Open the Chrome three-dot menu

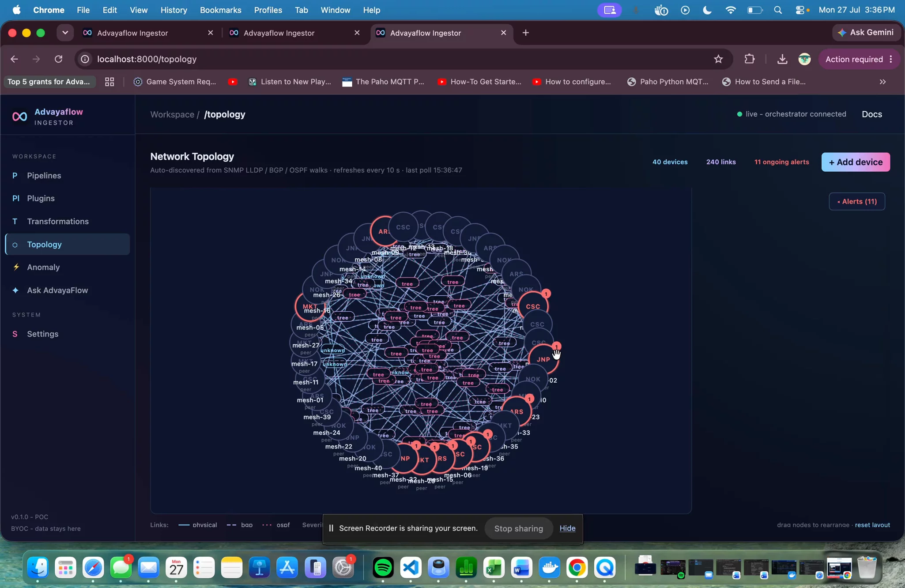point(891,59)
